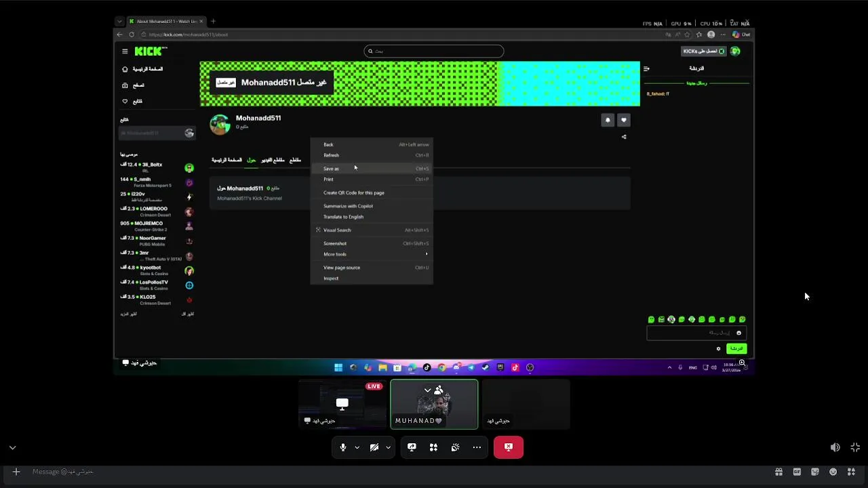Expand the More tools submenu
Screen dimensions: 868x488
pyautogui.click(x=372, y=254)
